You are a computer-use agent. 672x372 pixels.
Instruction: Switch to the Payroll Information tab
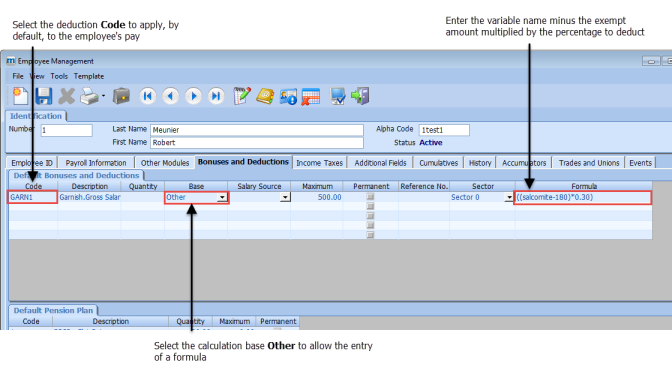coord(96,163)
